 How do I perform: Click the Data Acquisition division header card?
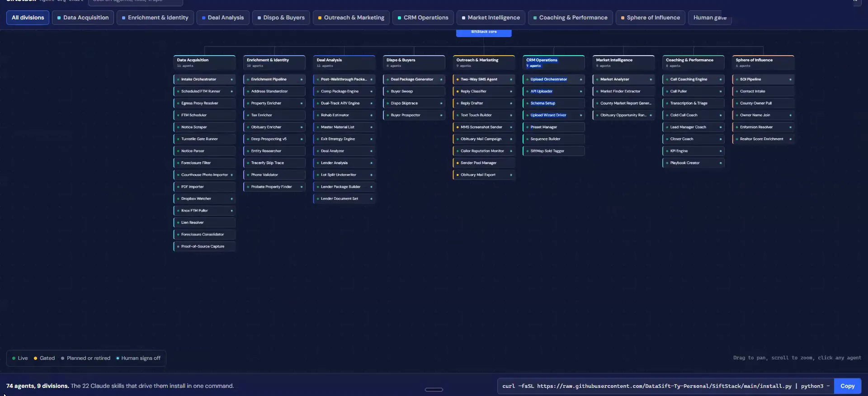(x=204, y=62)
